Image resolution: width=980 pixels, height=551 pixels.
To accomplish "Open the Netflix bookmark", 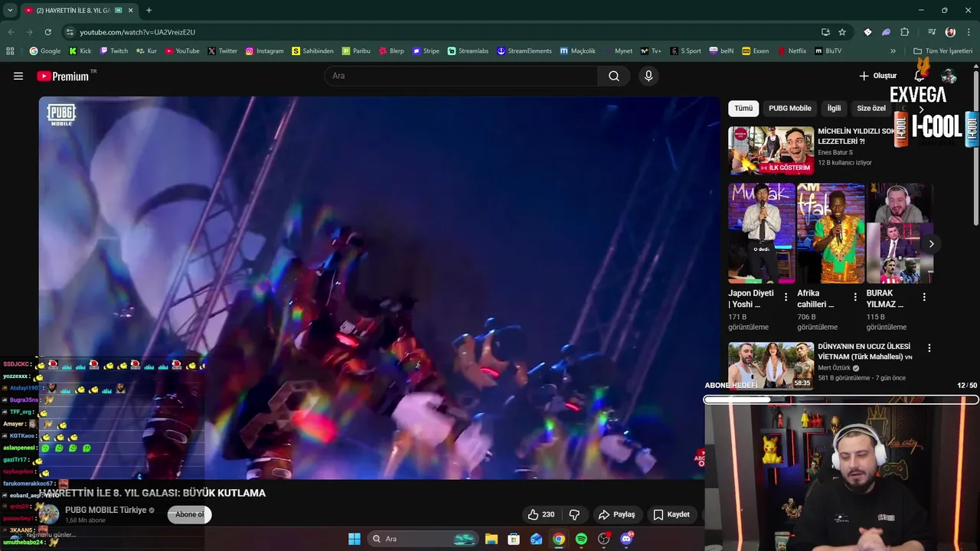I will 792,51.
